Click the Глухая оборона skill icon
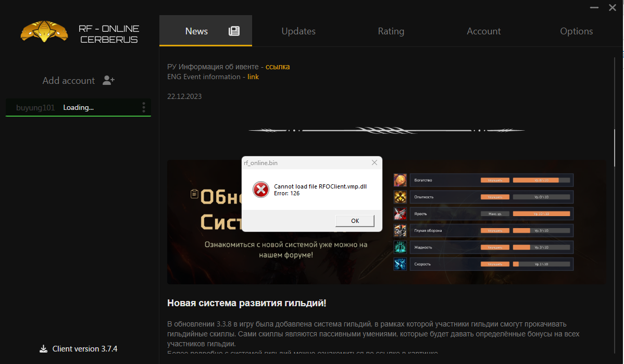This screenshot has width=624, height=364. click(x=400, y=230)
